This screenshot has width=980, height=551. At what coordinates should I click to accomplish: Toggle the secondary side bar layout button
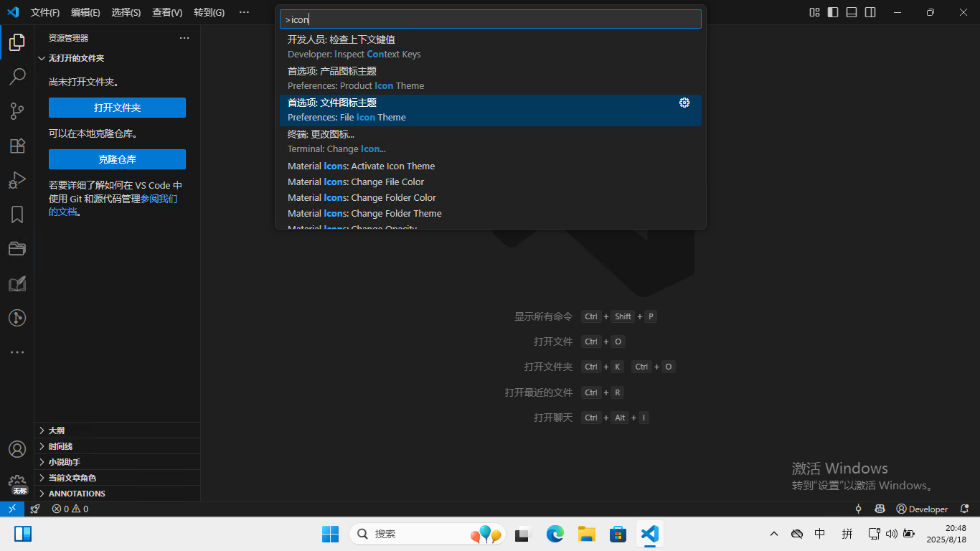870,12
